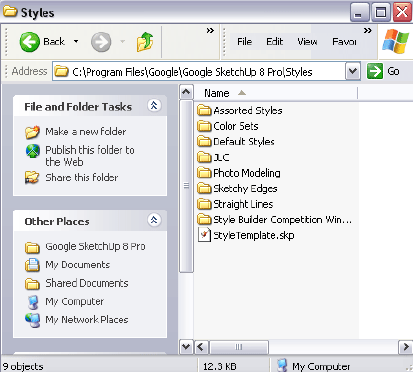Open the address bar dropdown list

(353, 71)
